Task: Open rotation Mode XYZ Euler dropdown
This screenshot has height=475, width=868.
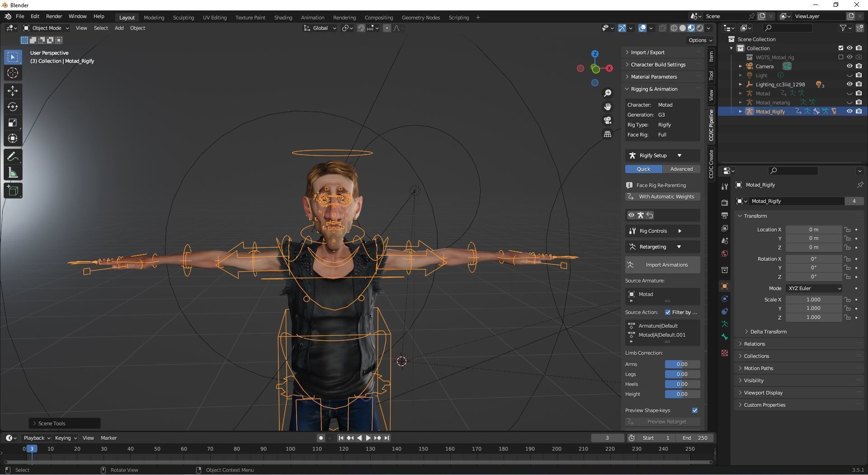Action: [x=814, y=288]
